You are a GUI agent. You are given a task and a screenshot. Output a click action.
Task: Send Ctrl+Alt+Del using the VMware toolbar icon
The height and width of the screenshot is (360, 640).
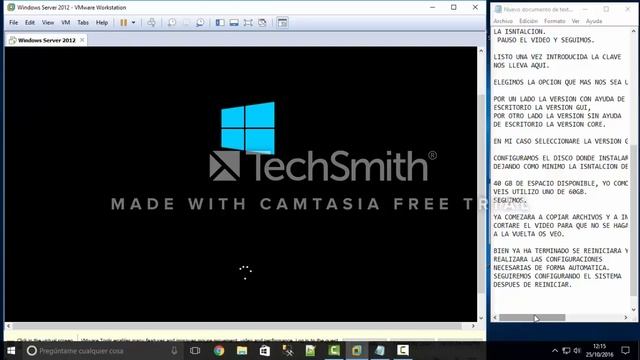(151, 23)
